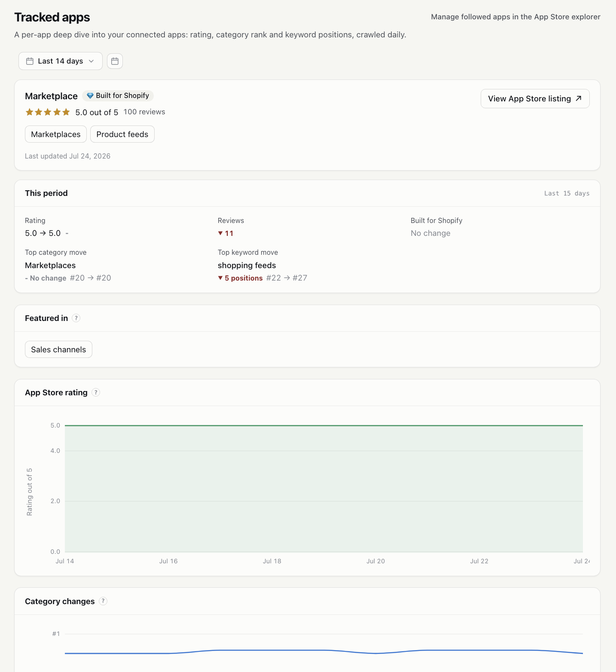Click the Jul 22 label on rating chart axis
This screenshot has height=672, width=616.
click(479, 561)
